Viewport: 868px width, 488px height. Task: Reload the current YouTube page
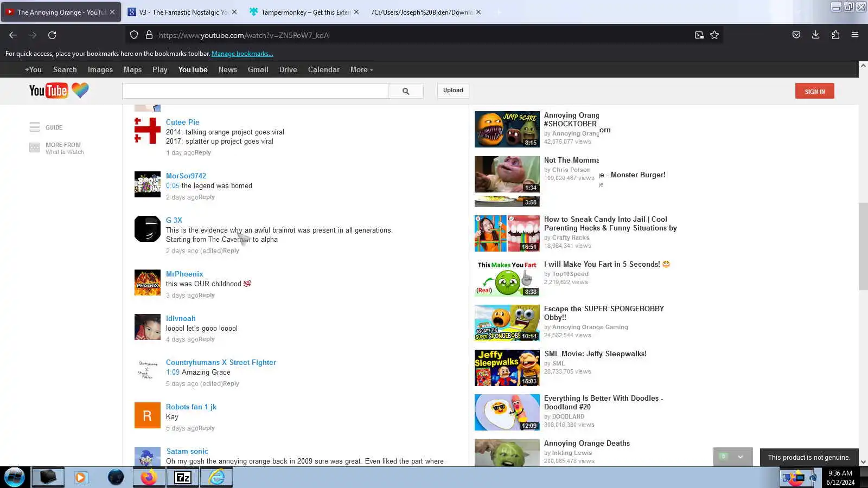pyautogui.click(x=52, y=35)
